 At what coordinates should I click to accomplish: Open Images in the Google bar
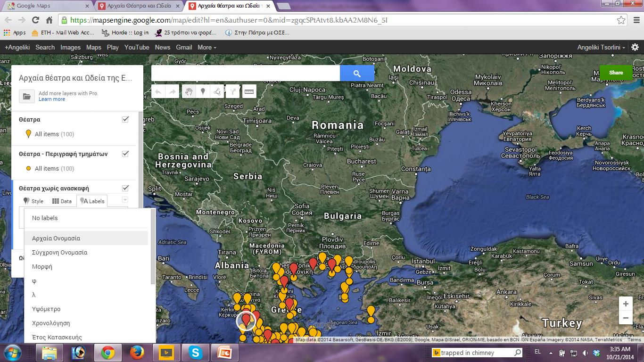[x=70, y=47]
